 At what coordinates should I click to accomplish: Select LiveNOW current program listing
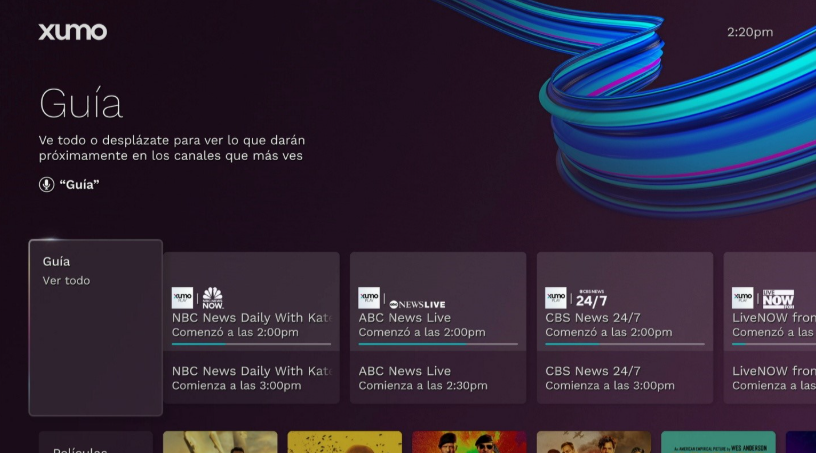click(770, 301)
